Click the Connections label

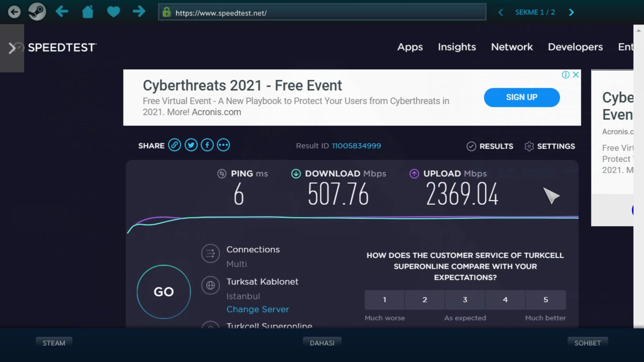coord(253,249)
